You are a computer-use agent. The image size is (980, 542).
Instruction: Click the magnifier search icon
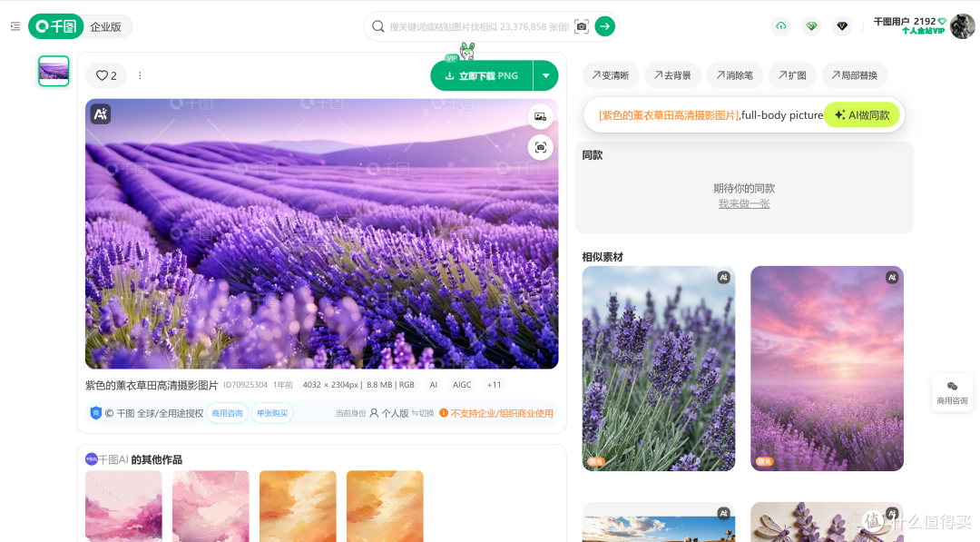pos(377,26)
